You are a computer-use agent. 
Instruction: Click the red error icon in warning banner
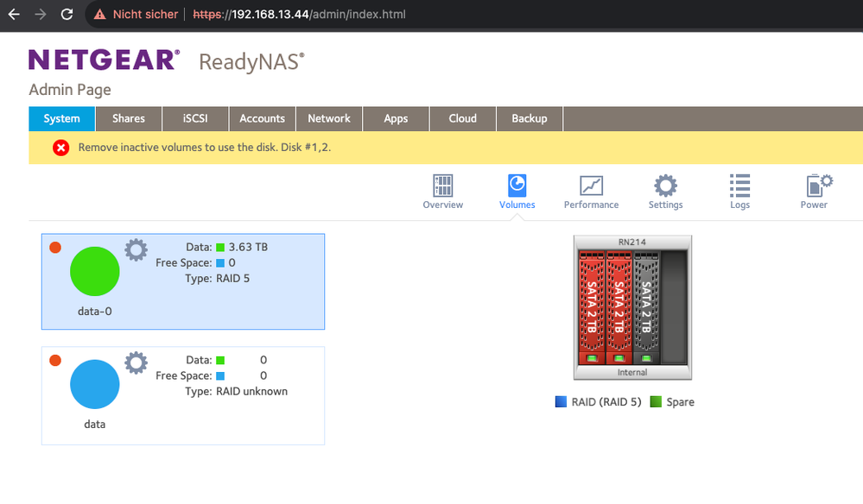[x=61, y=148]
